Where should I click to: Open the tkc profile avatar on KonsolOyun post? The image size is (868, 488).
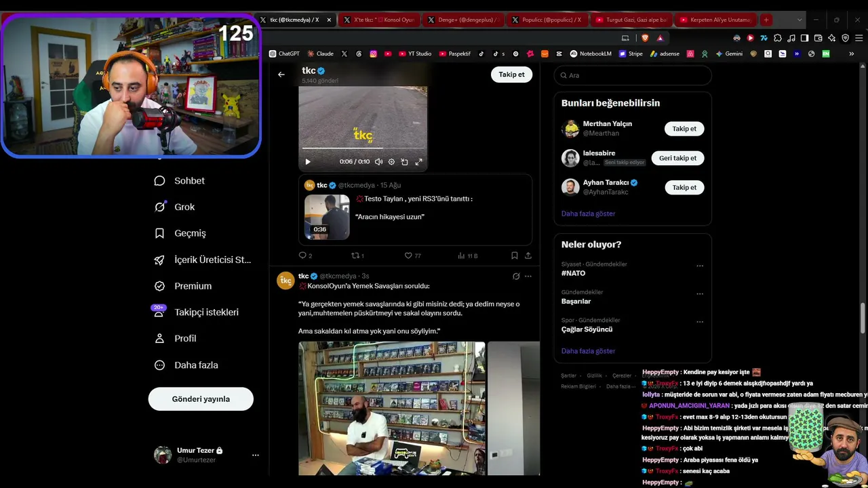coord(285,281)
